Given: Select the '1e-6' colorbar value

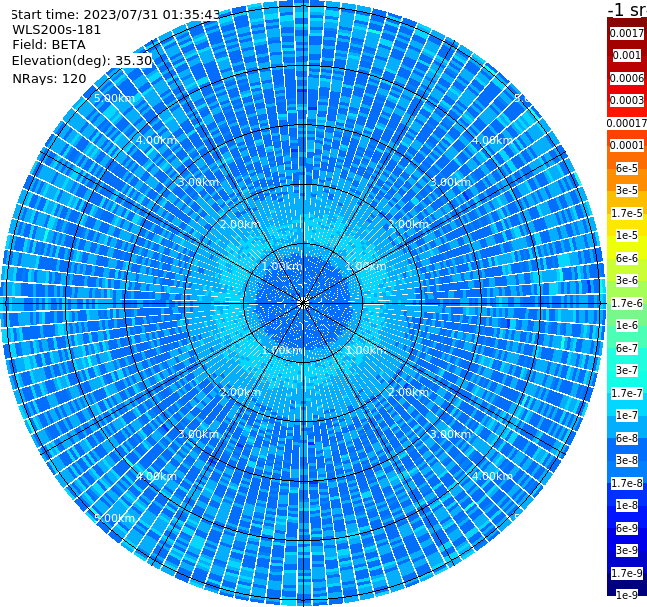Looking at the screenshot, I should [x=627, y=325].
